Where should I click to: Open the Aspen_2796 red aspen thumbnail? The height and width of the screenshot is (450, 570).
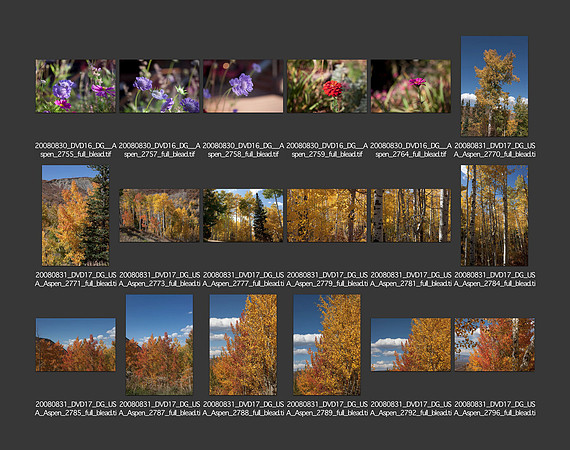tap(494, 345)
